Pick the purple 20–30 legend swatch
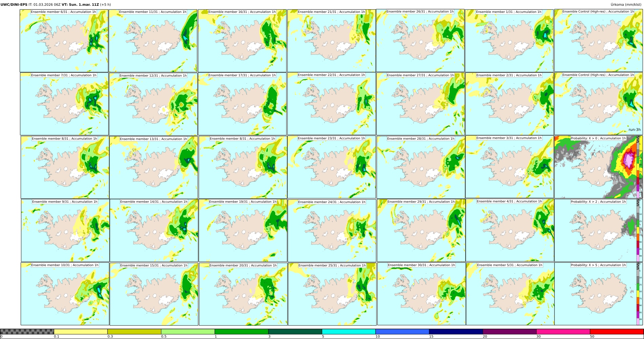This screenshot has height=339, width=644. pyautogui.click(x=509, y=332)
